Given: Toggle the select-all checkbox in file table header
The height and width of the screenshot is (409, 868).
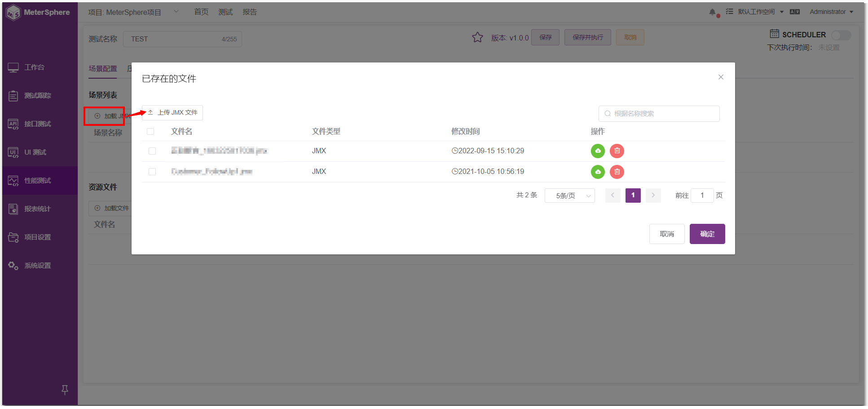Looking at the screenshot, I should [150, 132].
